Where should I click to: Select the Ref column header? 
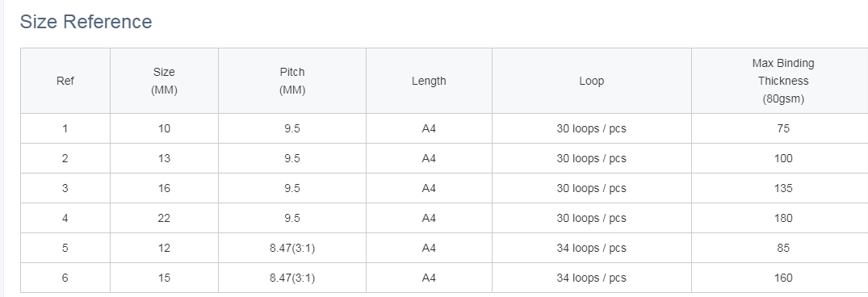[65, 81]
